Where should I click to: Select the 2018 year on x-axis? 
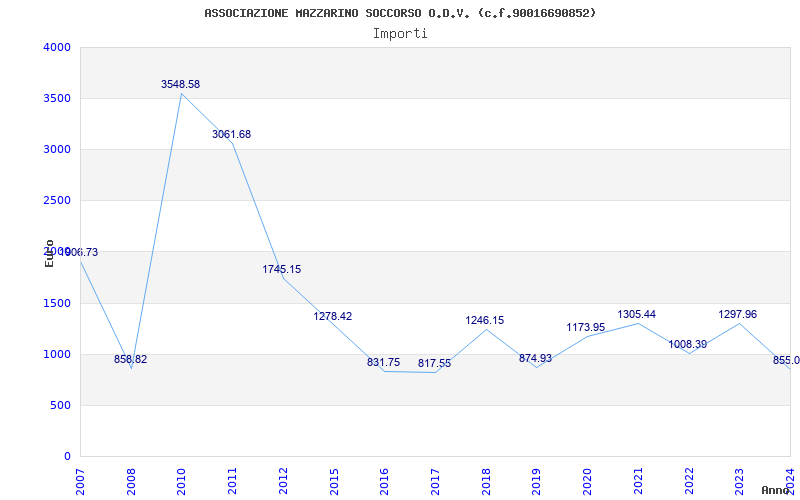point(485,480)
